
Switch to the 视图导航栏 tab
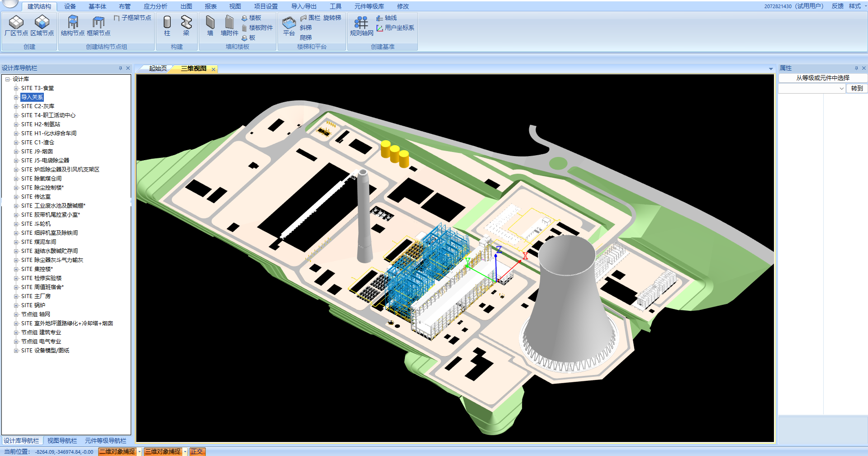(62, 441)
